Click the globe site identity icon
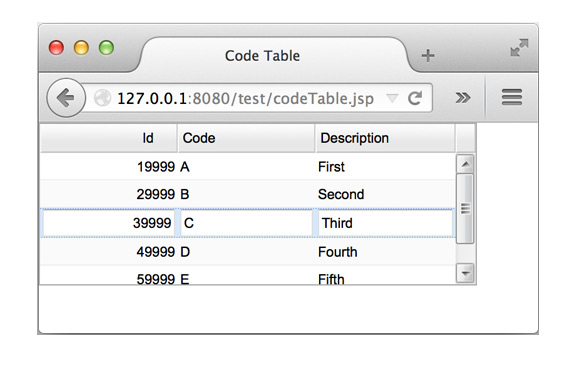 (x=102, y=98)
